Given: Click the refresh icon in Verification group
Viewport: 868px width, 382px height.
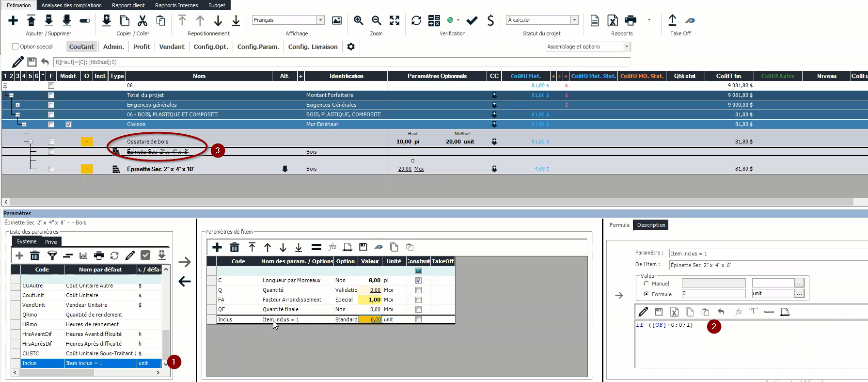Looking at the screenshot, I should pyautogui.click(x=416, y=20).
